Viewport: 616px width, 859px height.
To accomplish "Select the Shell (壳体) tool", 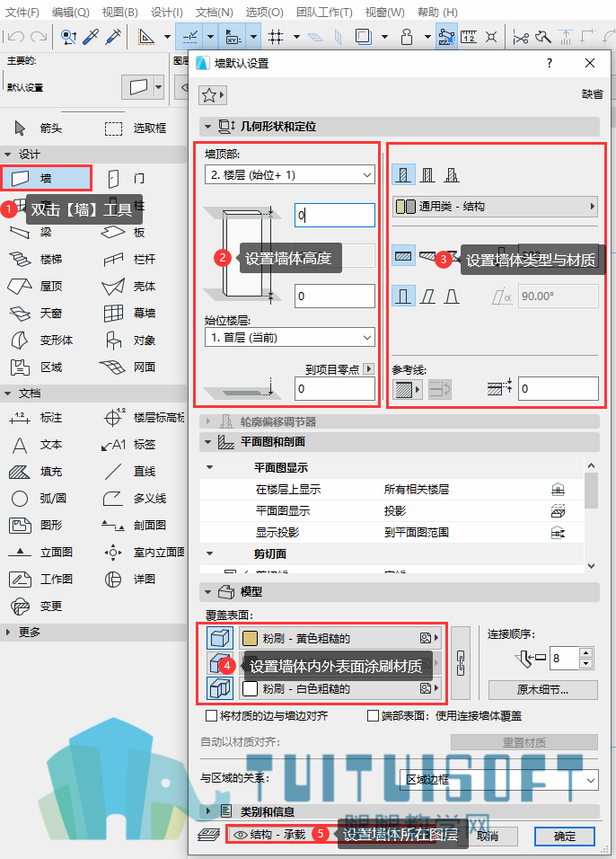I will (x=130, y=286).
